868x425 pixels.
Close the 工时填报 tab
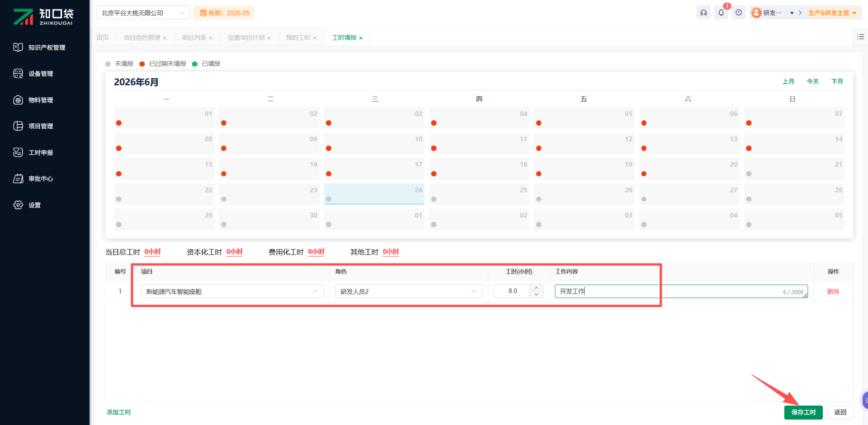(361, 38)
